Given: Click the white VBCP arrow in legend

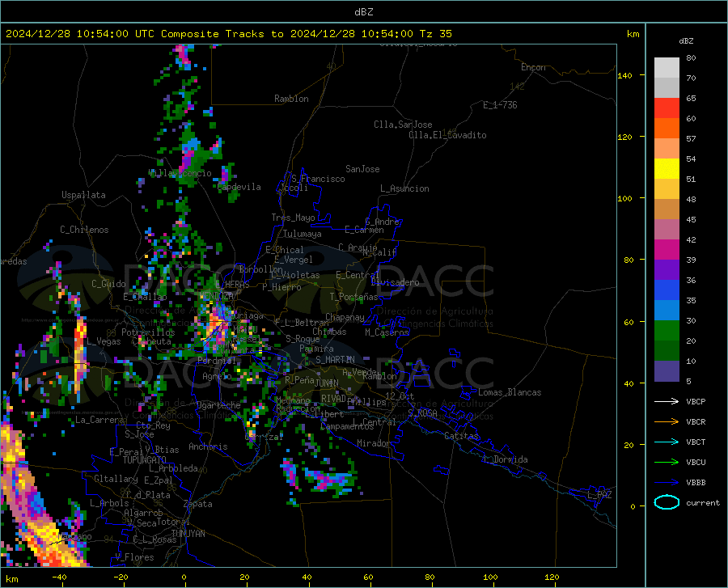Looking at the screenshot, I should click(x=667, y=401).
